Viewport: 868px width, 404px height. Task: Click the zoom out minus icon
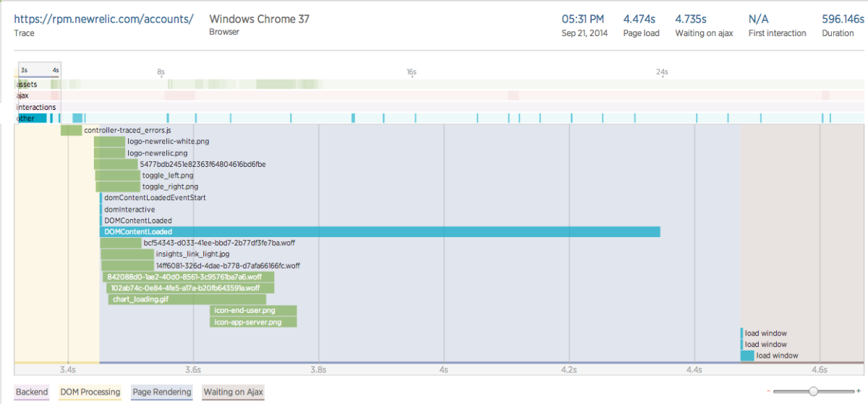click(768, 391)
